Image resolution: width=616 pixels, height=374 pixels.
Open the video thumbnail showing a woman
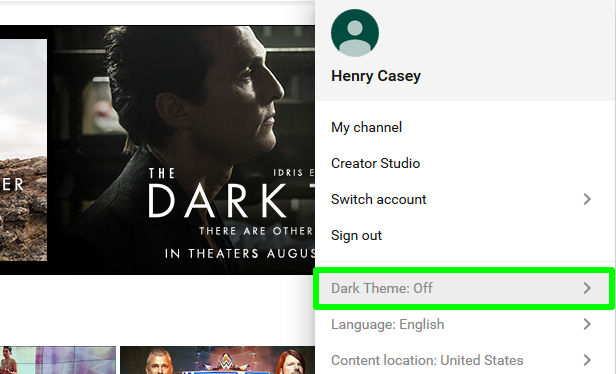[x=58, y=360]
